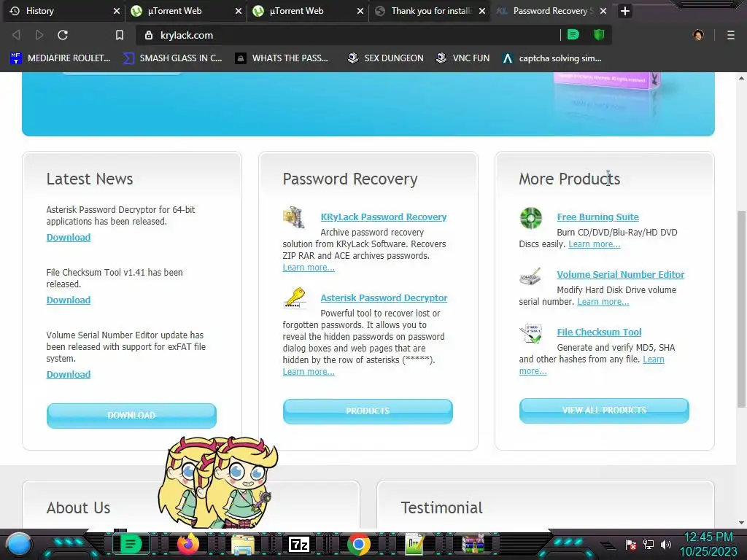Open the green shield extension icon

[x=599, y=35]
